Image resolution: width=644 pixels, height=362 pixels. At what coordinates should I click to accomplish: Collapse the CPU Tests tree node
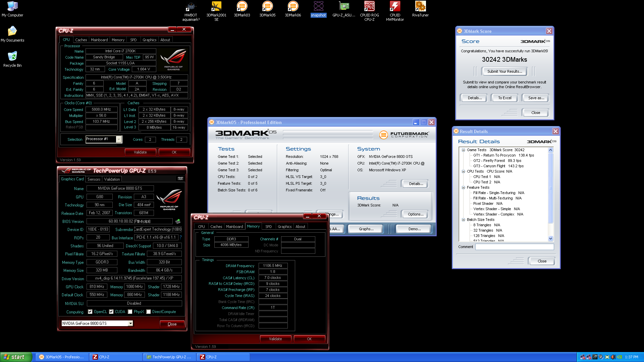pos(463,171)
